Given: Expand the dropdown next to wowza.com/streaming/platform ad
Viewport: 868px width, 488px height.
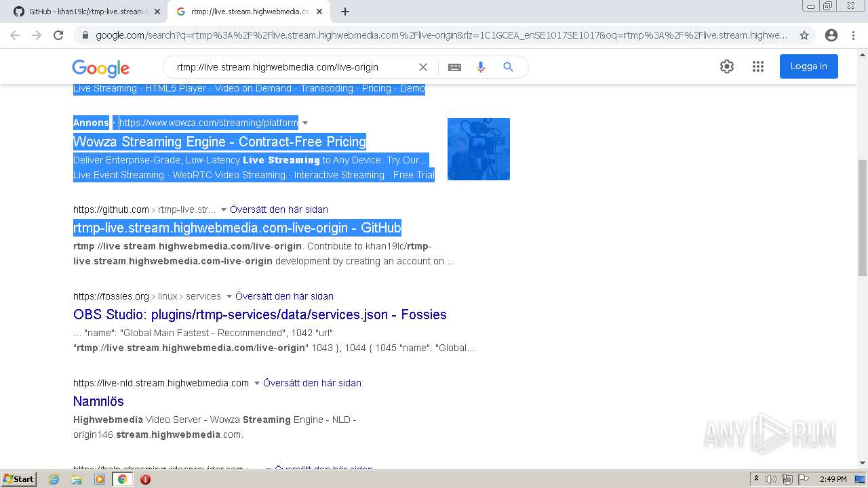Looking at the screenshot, I should 305,123.
